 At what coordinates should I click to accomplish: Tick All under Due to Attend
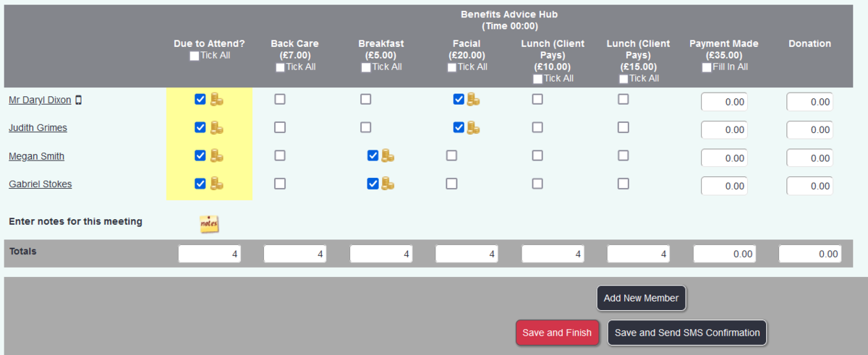[x=194, y=56]
